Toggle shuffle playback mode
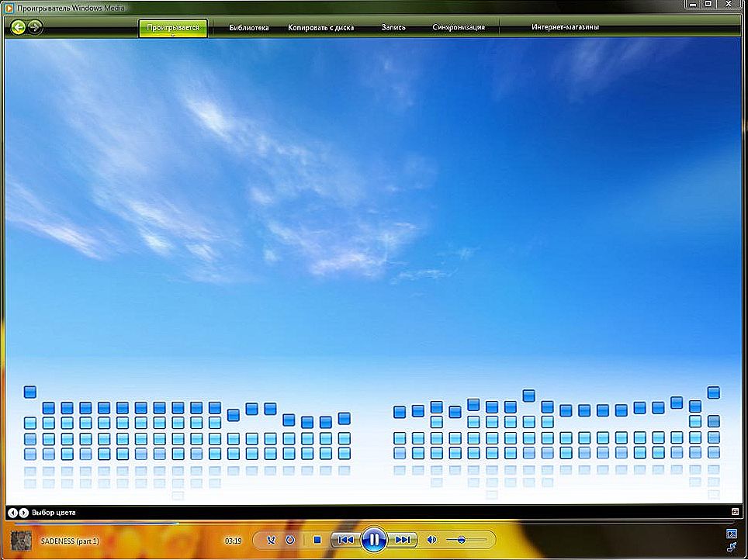748x560 pixels. coord(270,540)
